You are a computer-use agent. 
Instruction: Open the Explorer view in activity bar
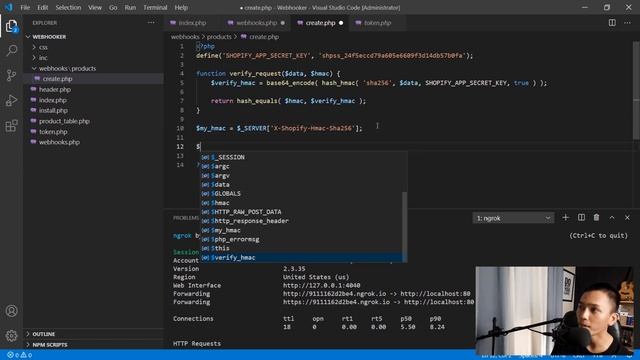tap(11, 27)
